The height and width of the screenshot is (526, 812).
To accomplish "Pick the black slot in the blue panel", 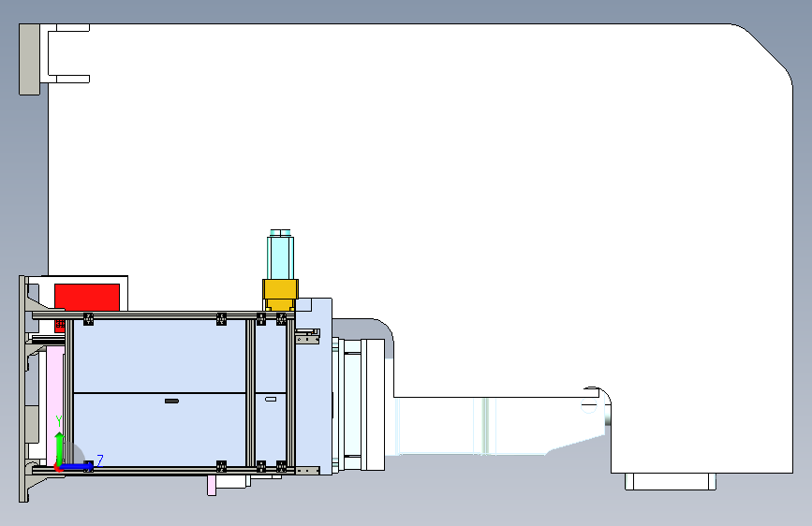I will click(x=171, y=401).
